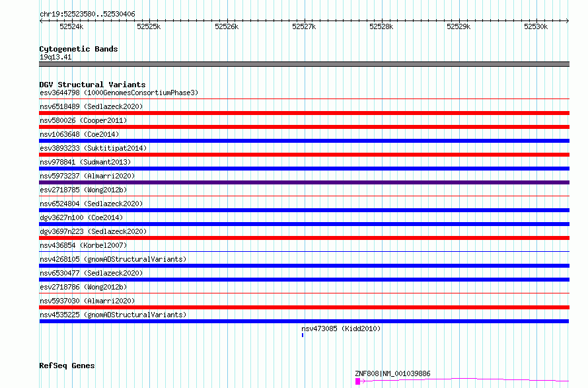Click the purple bar under nsv5973237 (Almarri2020)

tap(304, 182)
